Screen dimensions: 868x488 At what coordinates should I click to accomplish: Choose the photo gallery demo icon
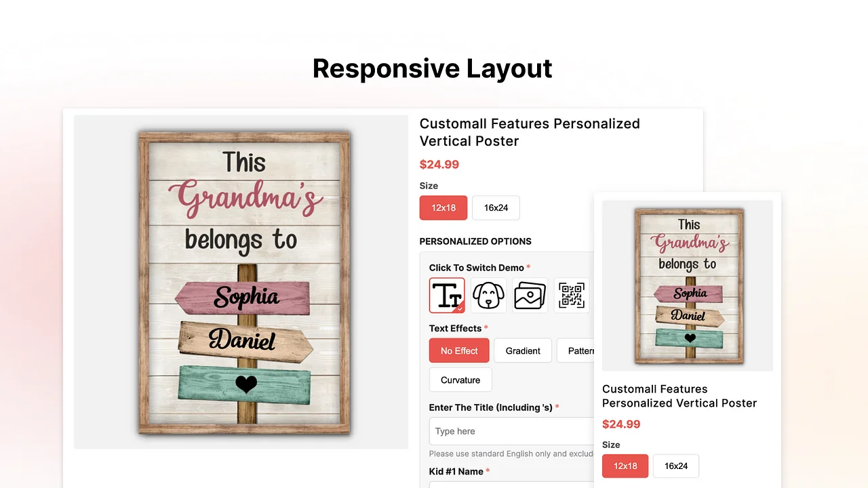point(530,296)
